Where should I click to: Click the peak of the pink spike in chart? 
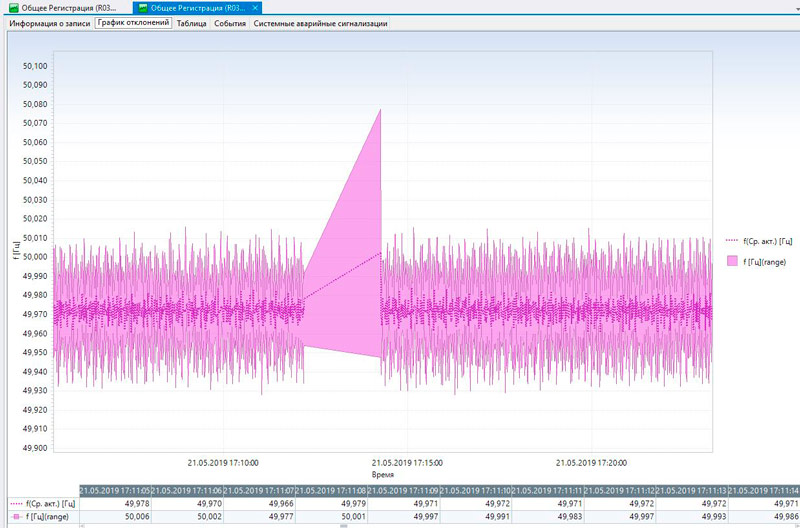[381, 109]
